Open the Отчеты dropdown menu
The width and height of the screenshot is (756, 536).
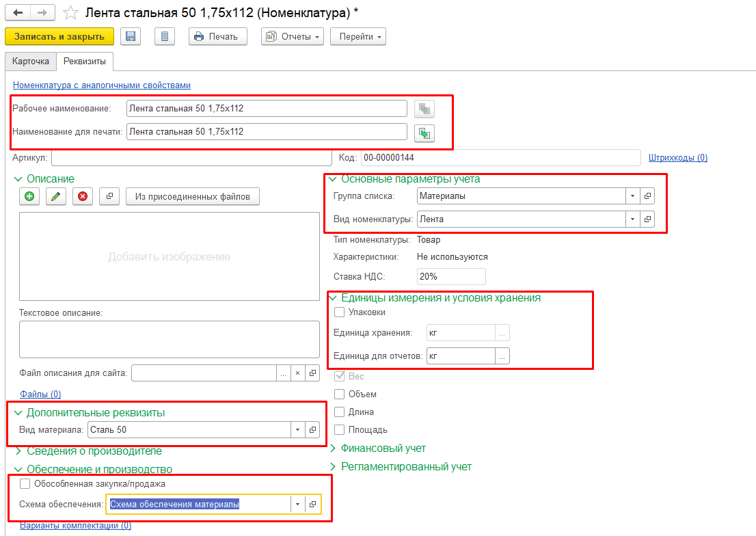[x=292, y=36]
